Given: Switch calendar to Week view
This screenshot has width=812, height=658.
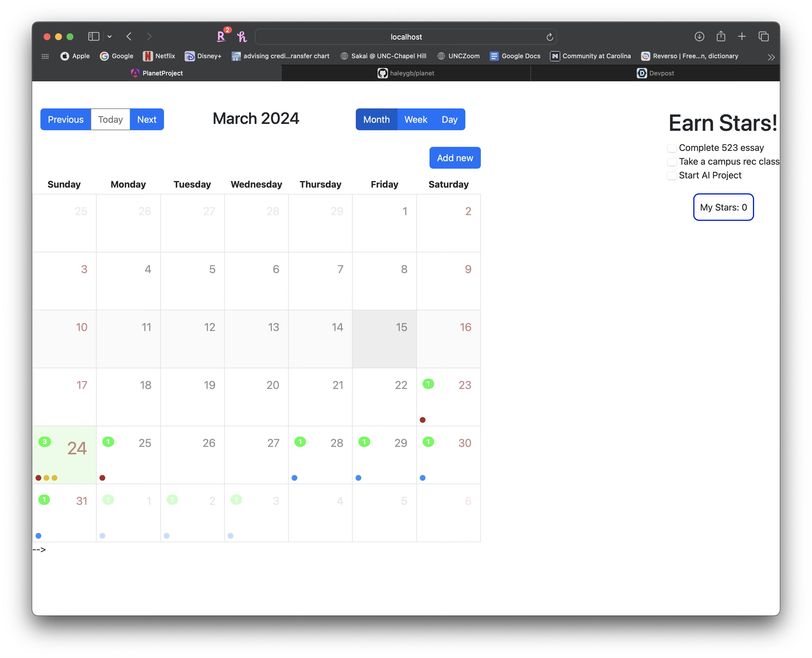Looking at the screenshot, I should [x=415, y=119].
